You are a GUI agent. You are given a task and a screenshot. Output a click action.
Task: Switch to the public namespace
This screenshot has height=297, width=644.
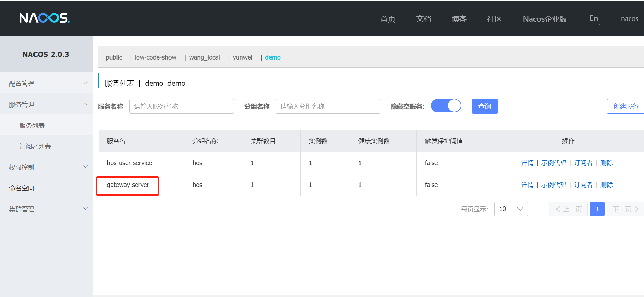coord(114,57)
